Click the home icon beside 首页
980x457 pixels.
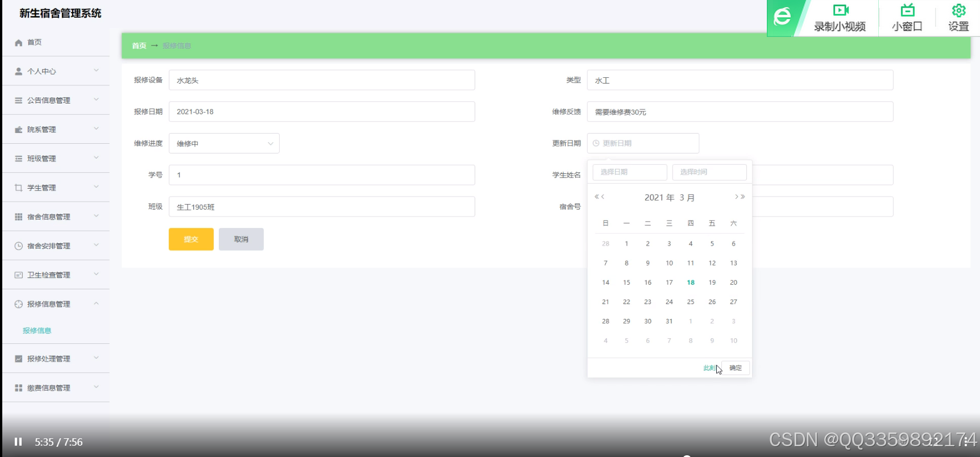click(x=19, y=43)
